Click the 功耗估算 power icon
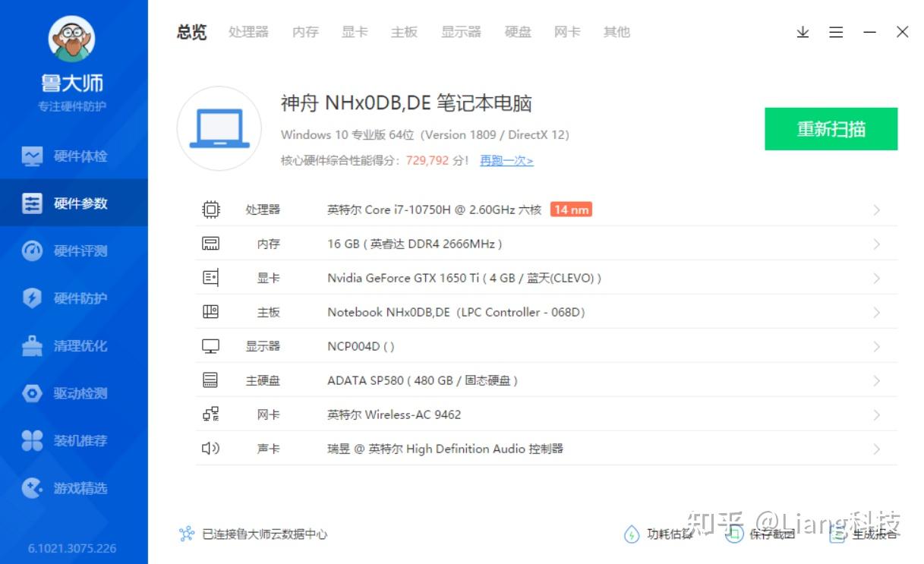The height and width of the screenshot is (564, 924). click(x=632, y=534)
